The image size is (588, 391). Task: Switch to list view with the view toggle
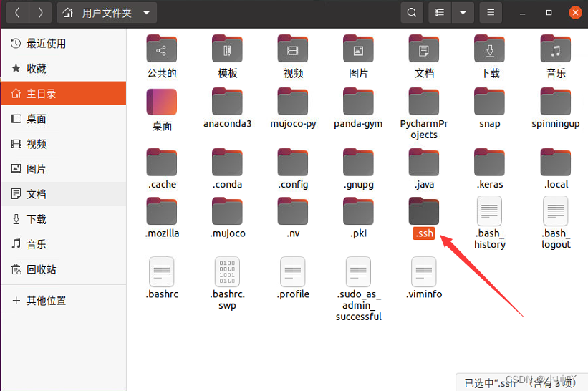[440, 13]
